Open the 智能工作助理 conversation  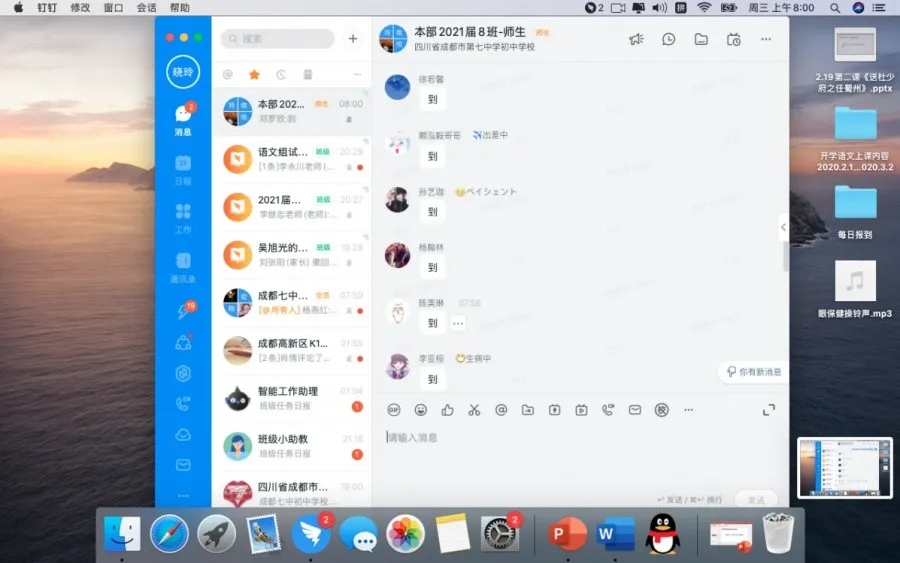coord(291,398)
